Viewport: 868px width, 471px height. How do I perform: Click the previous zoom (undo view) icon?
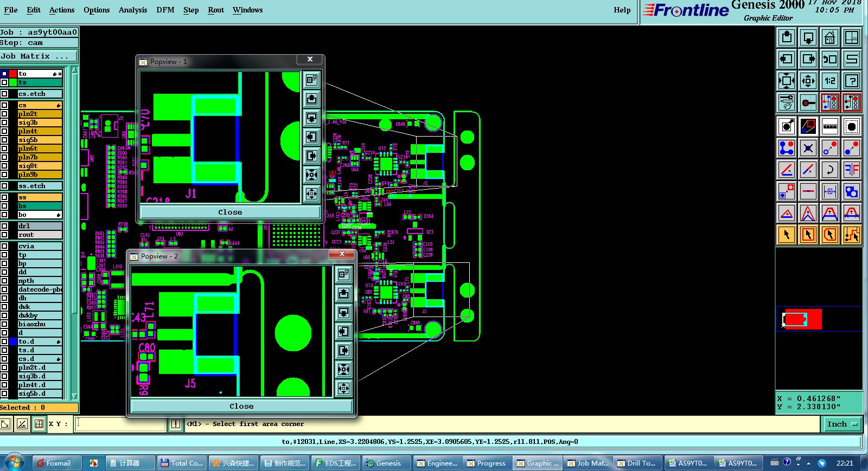click(830, 59)
